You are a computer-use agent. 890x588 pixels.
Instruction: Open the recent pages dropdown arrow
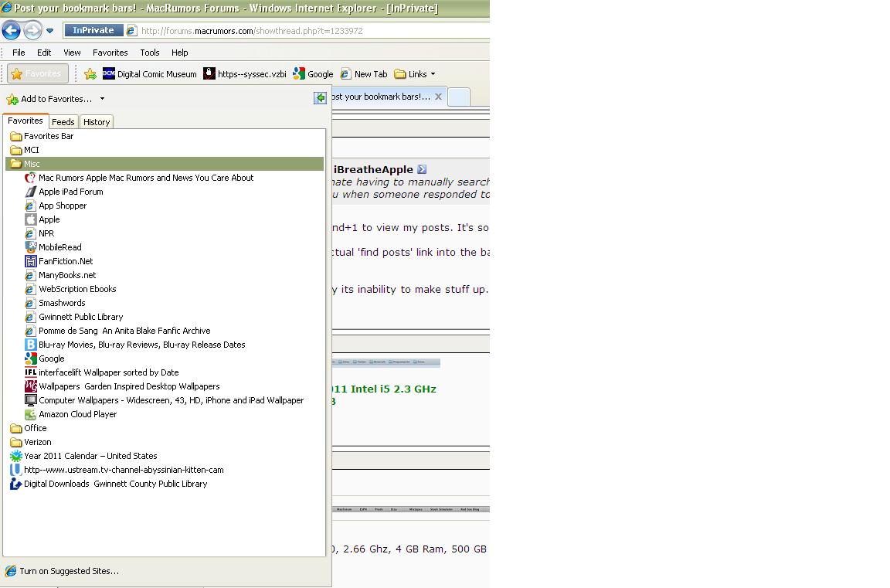tap(49, 31)
